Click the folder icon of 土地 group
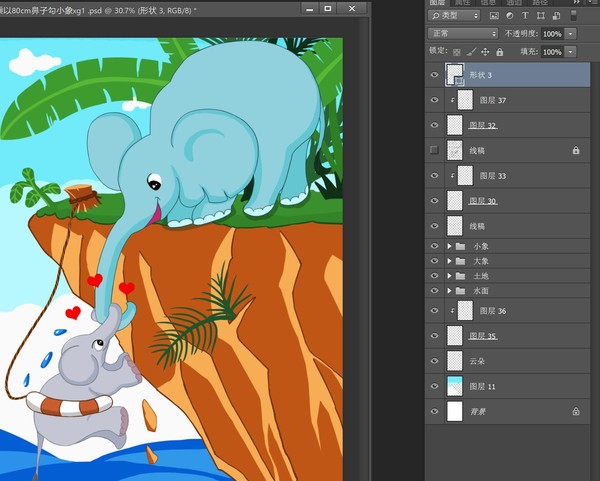Screen dimensions: 600x481 pyautogui.click(x=460, y=276)
